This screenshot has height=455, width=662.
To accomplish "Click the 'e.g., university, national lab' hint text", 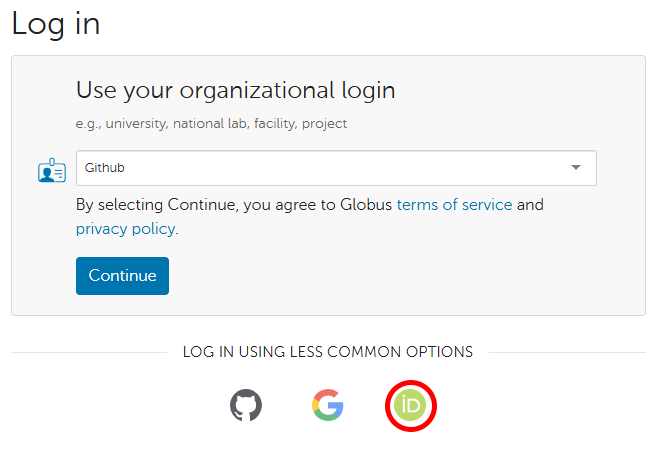I will point(211,124).
